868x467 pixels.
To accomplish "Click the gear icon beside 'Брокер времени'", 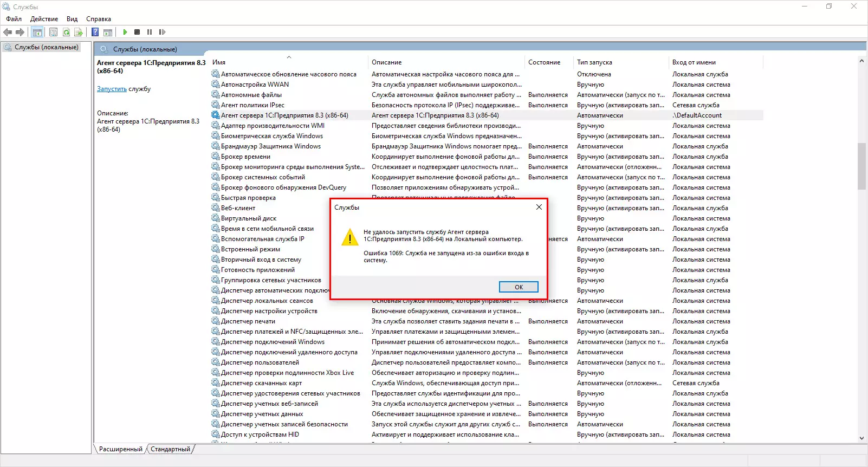I will click(x=216, y=157).
